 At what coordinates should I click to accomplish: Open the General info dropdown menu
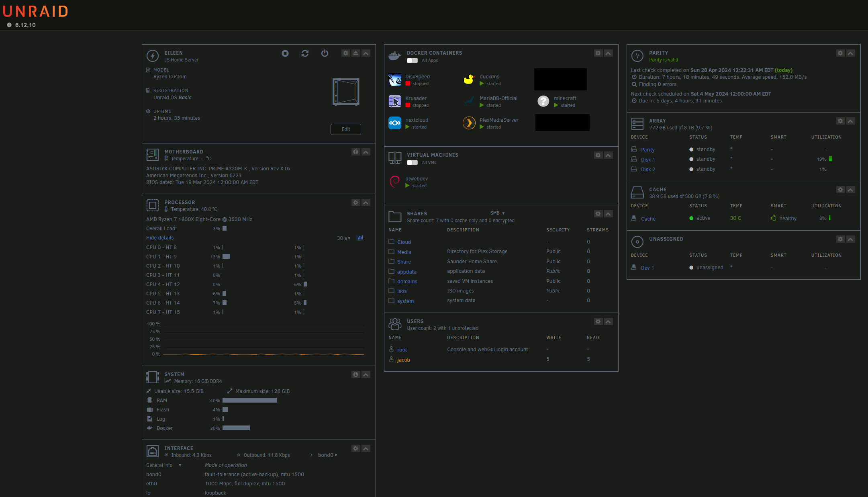point(163,465)
